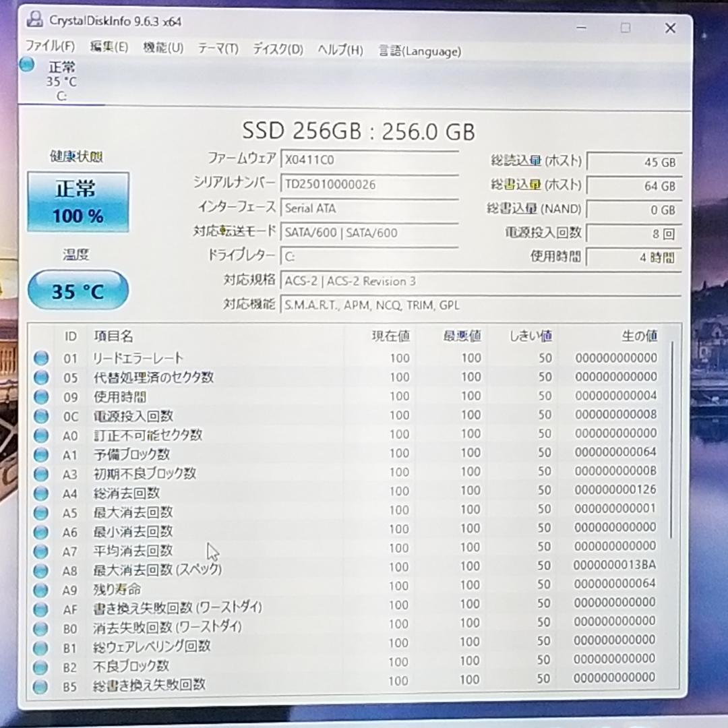The width and height of the screenshot is (728, 728).
Task: Click the status orb for ID A6
Action: 41,532
